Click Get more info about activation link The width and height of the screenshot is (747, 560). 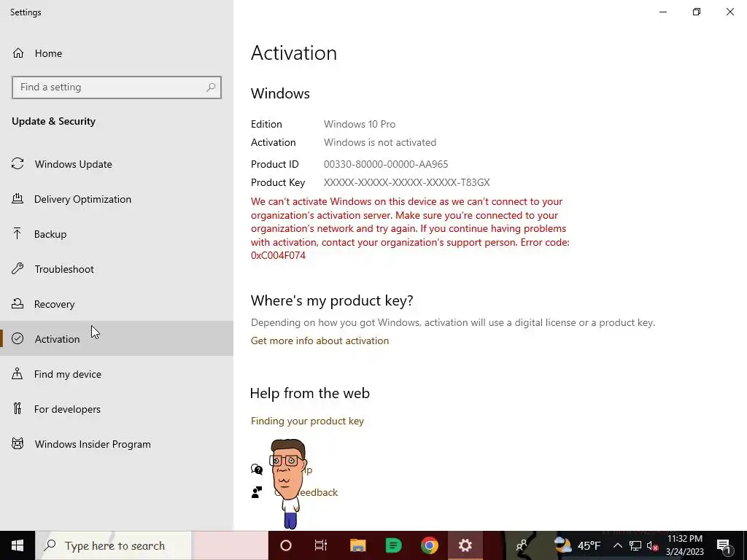pyautogui.click(x=320, y=341)
